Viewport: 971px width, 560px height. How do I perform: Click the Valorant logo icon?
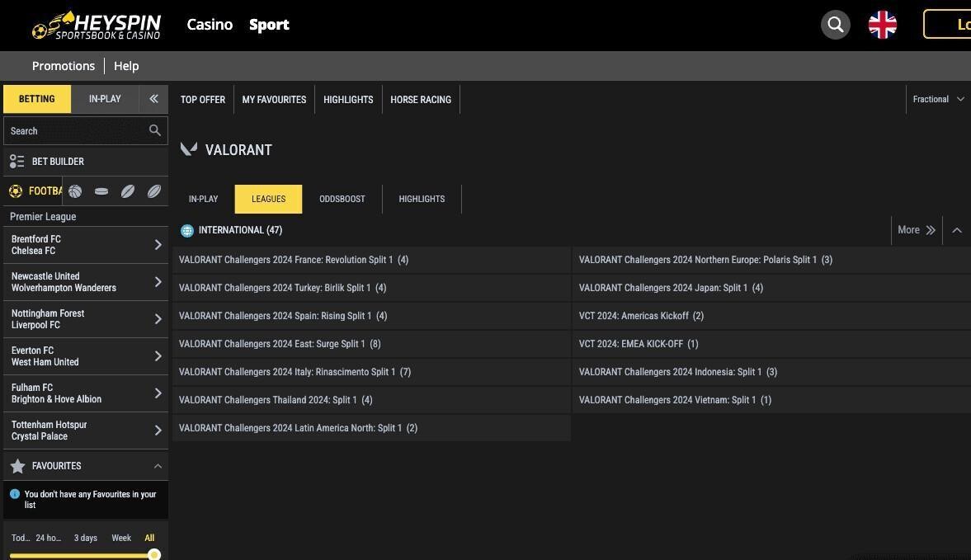click(x=189, y=149)
